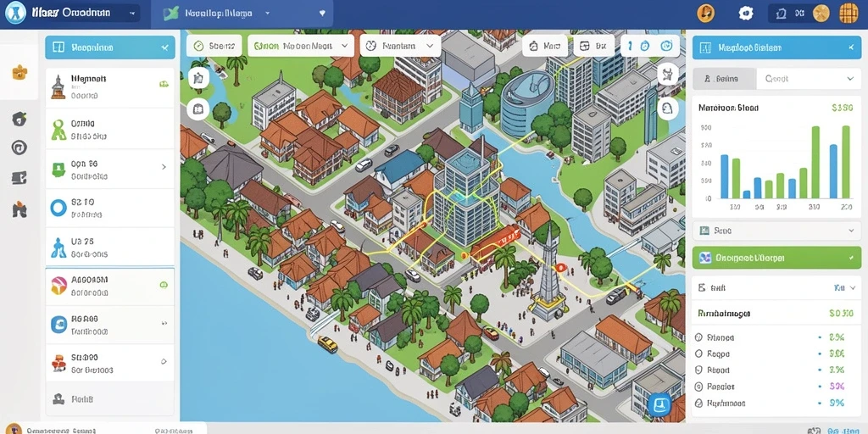
Task: Toggle the second radio option in bottom-right list
Action: point(698,353)
